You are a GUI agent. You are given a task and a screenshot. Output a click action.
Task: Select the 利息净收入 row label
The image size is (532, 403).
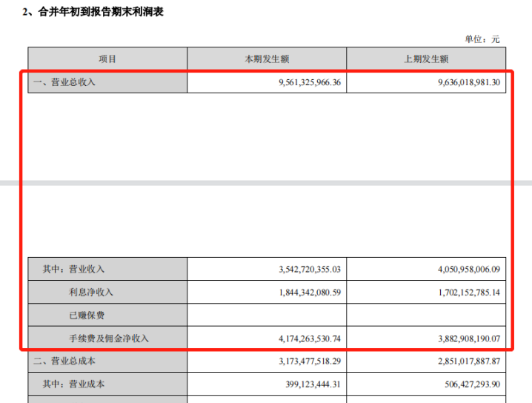[x=91, y=292]
